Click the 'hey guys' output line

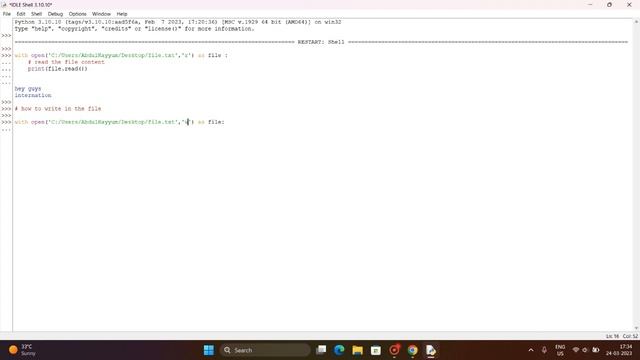point(28,89)
